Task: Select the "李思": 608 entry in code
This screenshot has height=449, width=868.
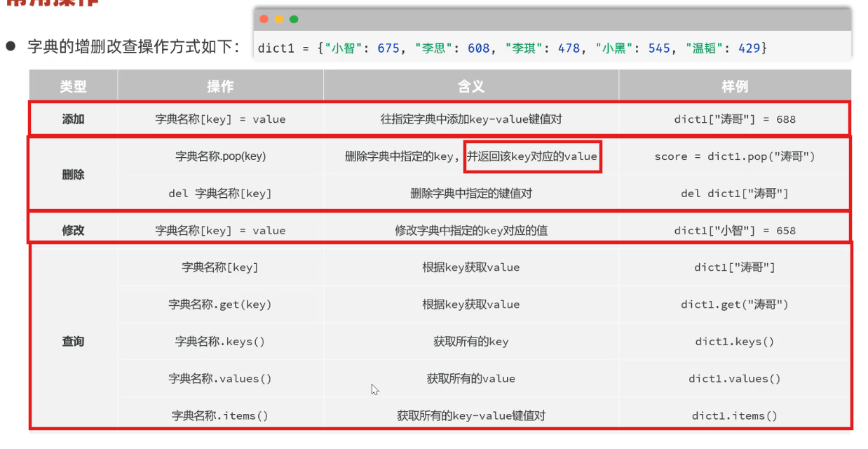Action: coord(452,48)
